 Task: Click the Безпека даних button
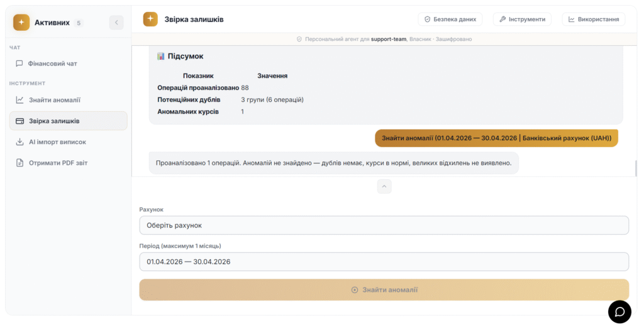450,19
